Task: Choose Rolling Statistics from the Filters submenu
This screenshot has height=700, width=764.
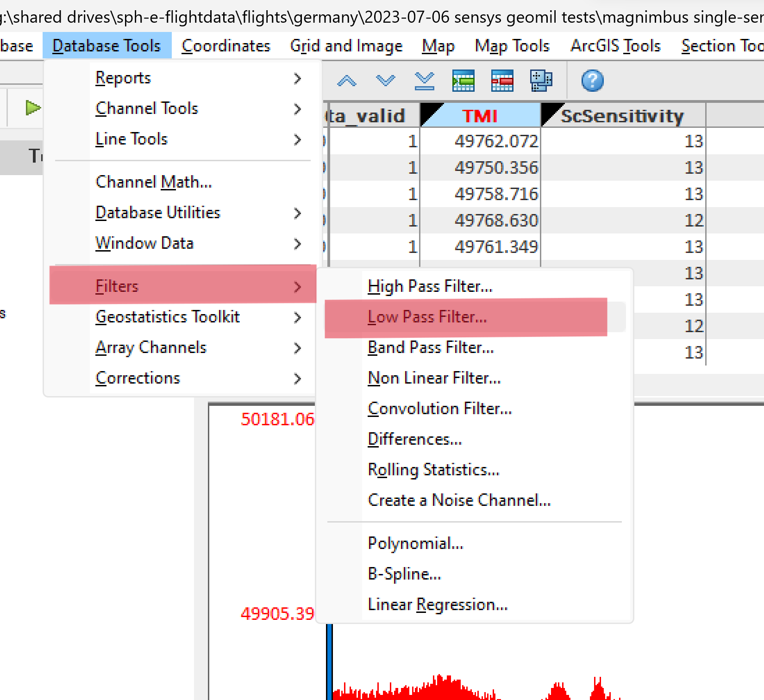Action: point(433,469)
